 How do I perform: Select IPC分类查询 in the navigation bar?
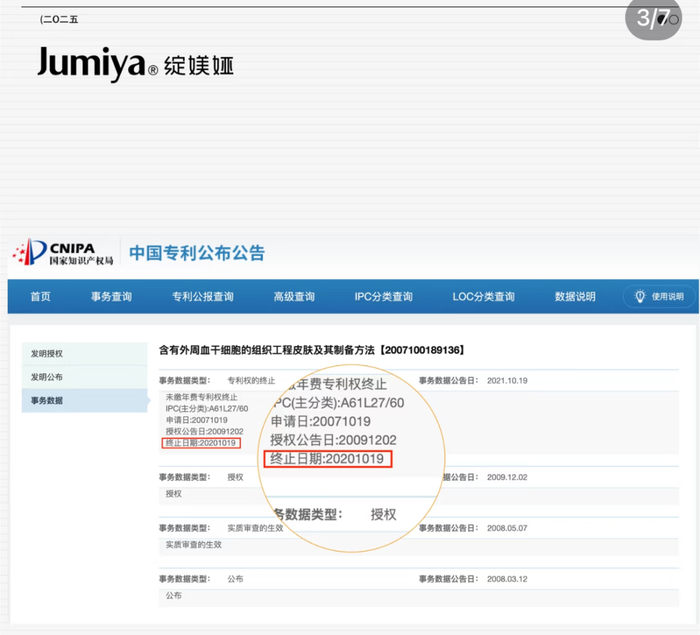click(x=383, y=297)
